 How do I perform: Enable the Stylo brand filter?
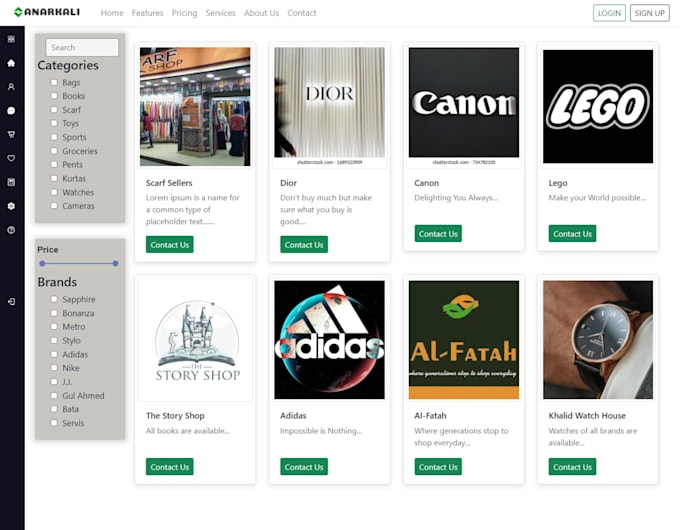[54, 340]
